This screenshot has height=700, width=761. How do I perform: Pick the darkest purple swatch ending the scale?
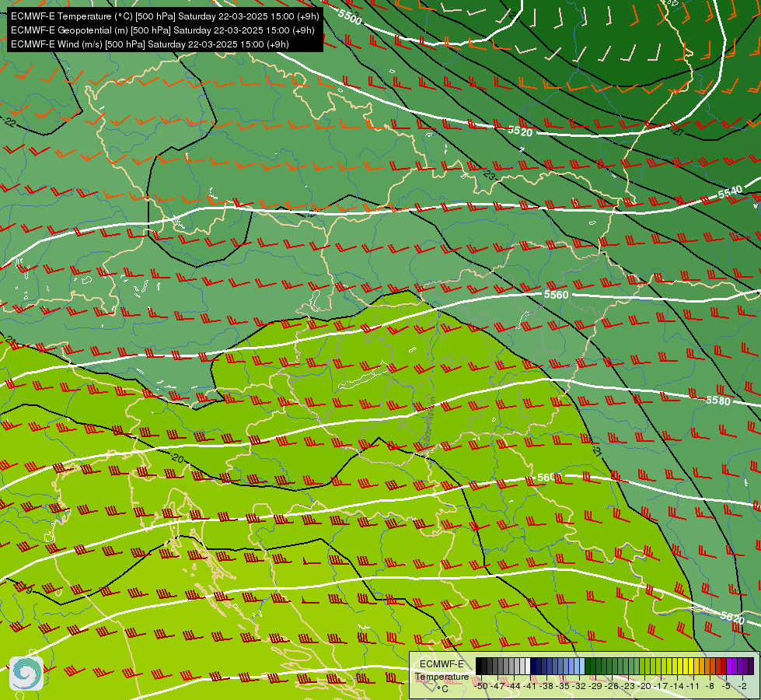pyautogui.click(x=751, y=666)
